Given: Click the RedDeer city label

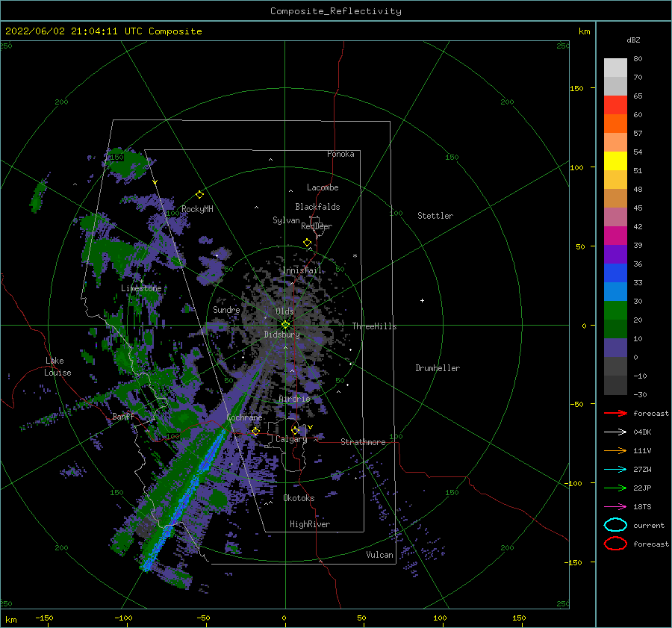Looking at the screenshot, I should [317, 226].
